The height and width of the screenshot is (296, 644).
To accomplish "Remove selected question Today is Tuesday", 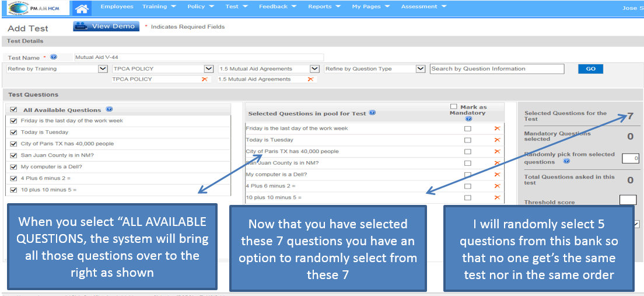I will [x=497, y=140].
